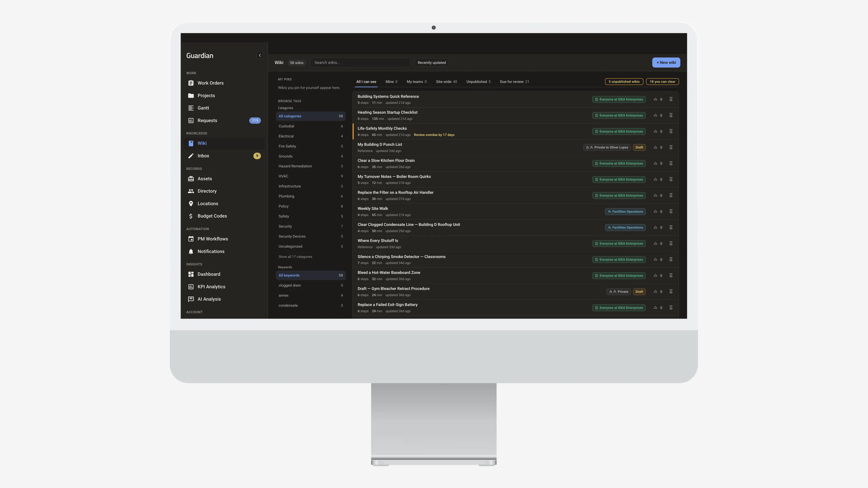Screen dimensions: 868x488
Task: Click the AI Analysis chat icon
Action: 191,299
